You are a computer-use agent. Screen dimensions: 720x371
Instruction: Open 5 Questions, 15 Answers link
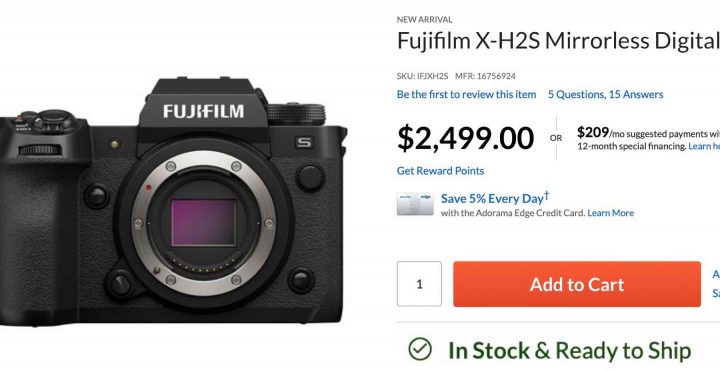[x=606, y=95]
